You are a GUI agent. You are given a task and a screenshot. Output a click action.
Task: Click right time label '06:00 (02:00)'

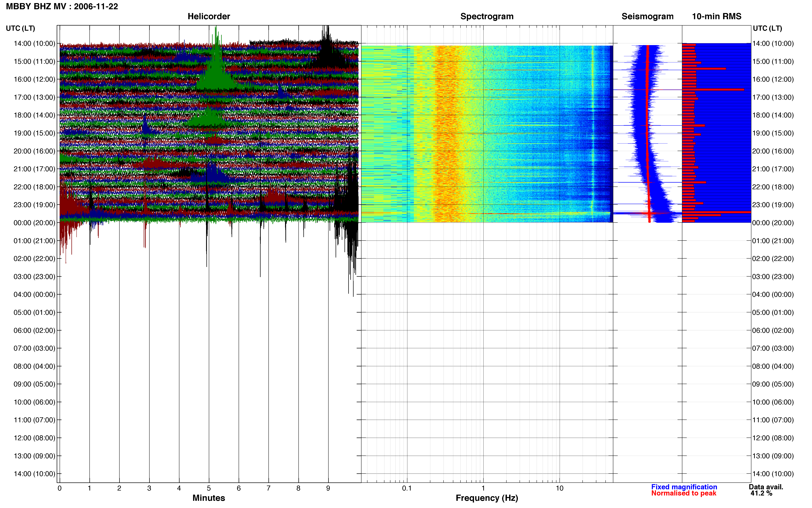pyautogui.click(x=773, y=330)
